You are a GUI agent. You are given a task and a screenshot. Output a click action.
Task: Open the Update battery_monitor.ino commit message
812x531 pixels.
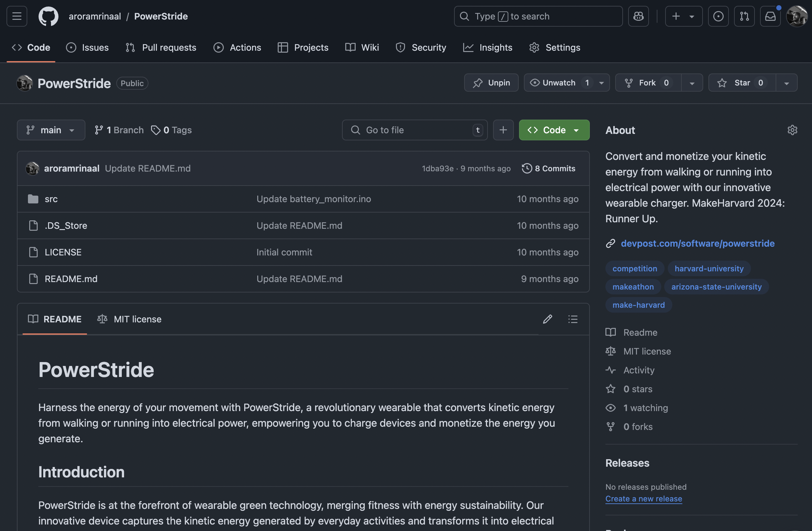pos(313,199)
